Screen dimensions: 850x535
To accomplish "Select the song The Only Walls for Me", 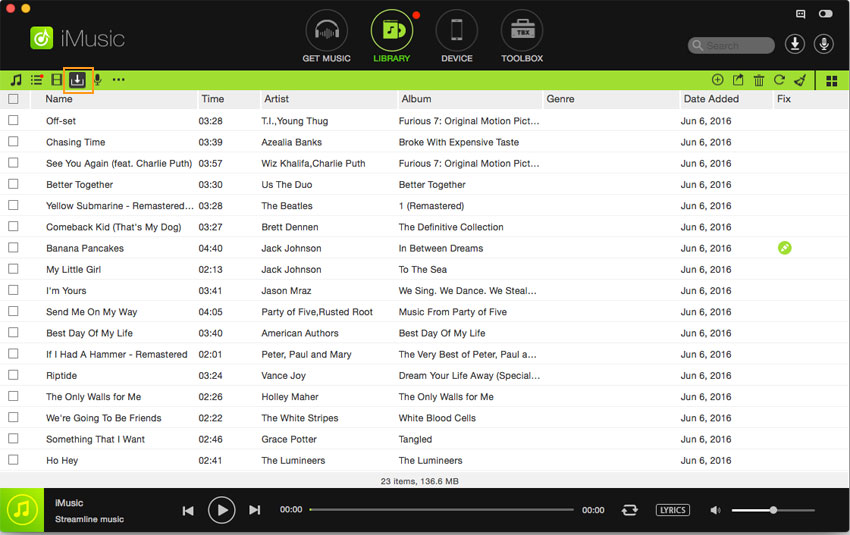I will (x=93, y=397).
